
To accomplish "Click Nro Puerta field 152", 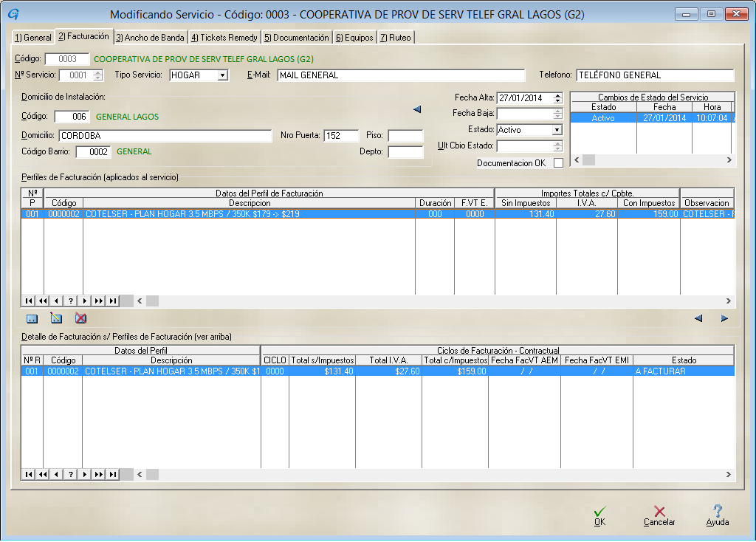I will point(341,136).
